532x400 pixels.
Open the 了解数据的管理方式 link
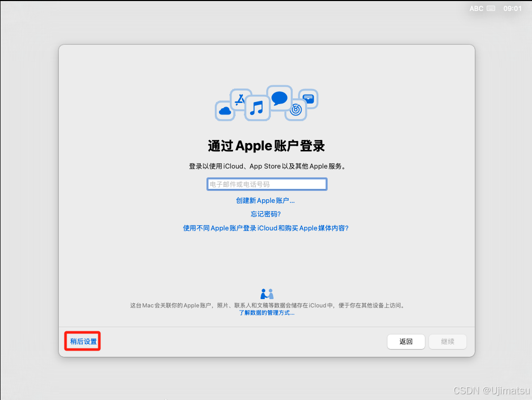coord(266,313)
